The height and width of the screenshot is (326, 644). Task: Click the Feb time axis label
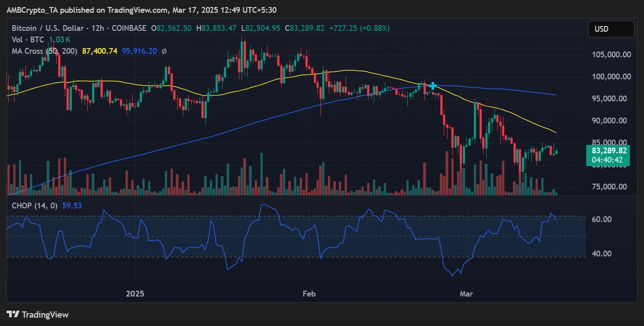click(x=309, y=293)
